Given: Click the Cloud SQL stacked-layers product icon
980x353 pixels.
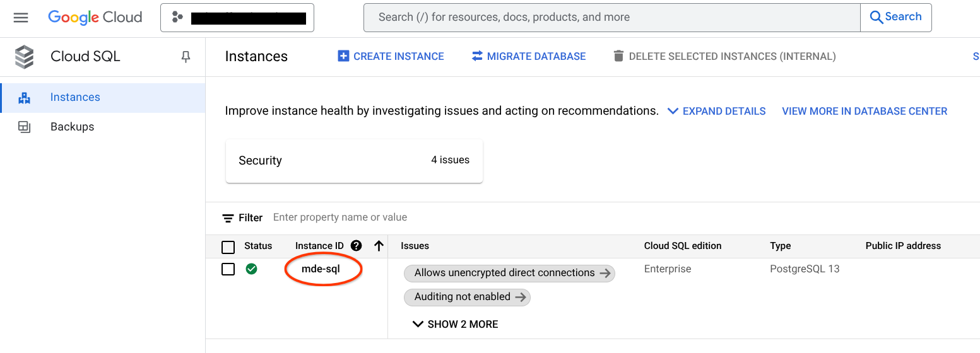Looking at the screenshot, I should (x=25, y=57).
